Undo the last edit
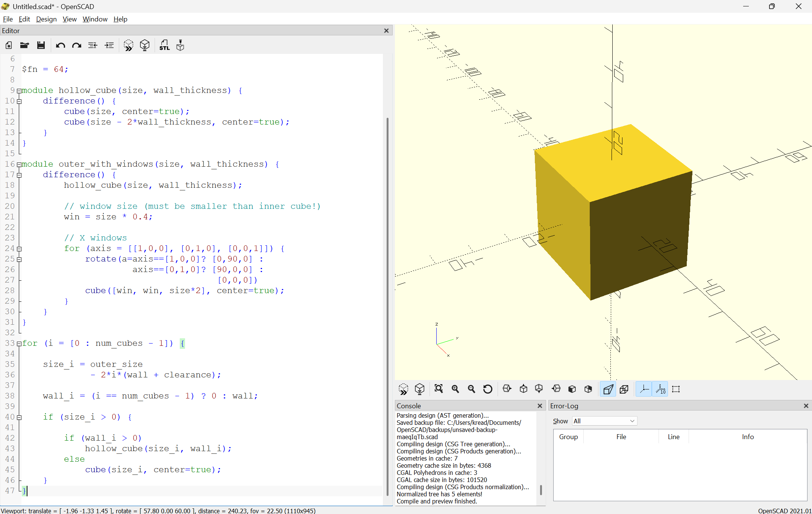Viewport: 812px width, 514px height. click(x=60, y=45)
